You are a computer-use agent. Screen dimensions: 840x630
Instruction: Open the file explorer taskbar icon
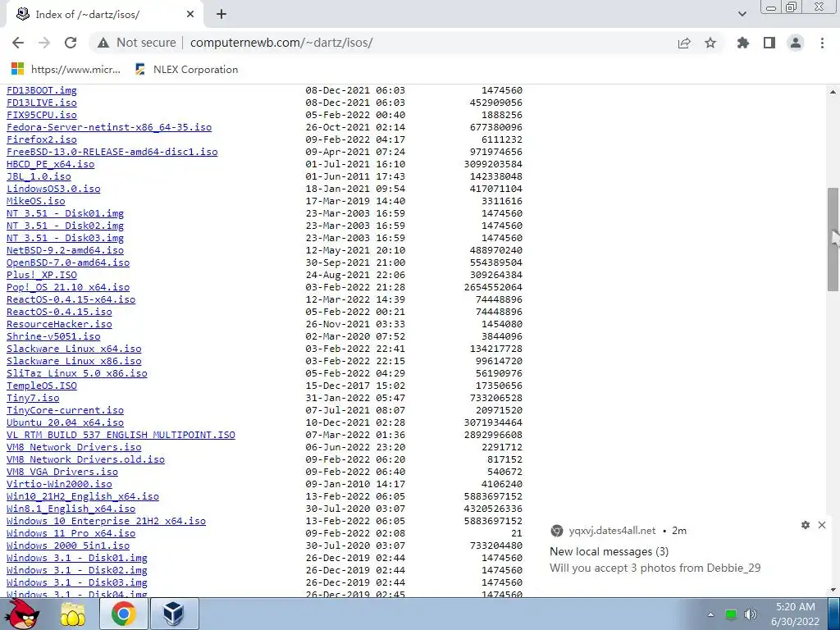click(x=73, y=614)
